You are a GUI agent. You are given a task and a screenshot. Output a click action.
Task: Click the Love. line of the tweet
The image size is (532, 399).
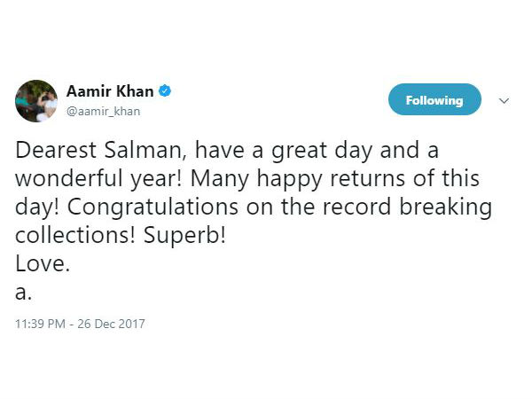[43, 263]
